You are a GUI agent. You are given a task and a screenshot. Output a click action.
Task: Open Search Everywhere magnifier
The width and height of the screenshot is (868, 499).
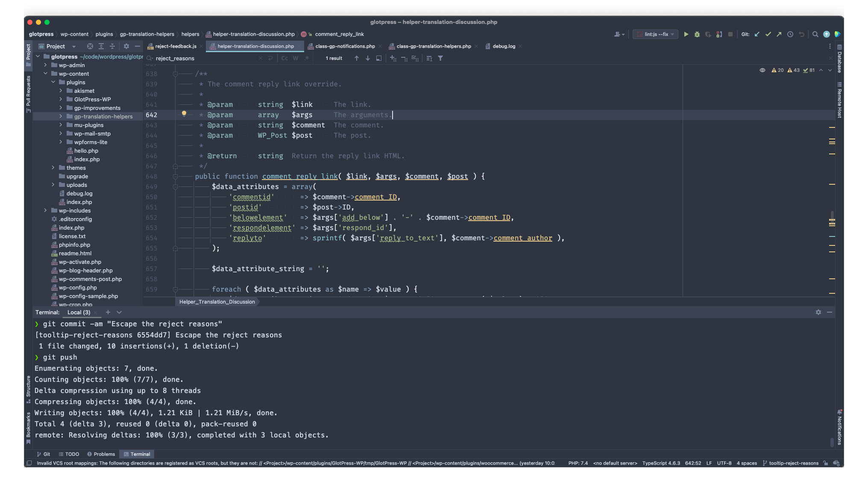pyautogui.click(x=815, y=34)
